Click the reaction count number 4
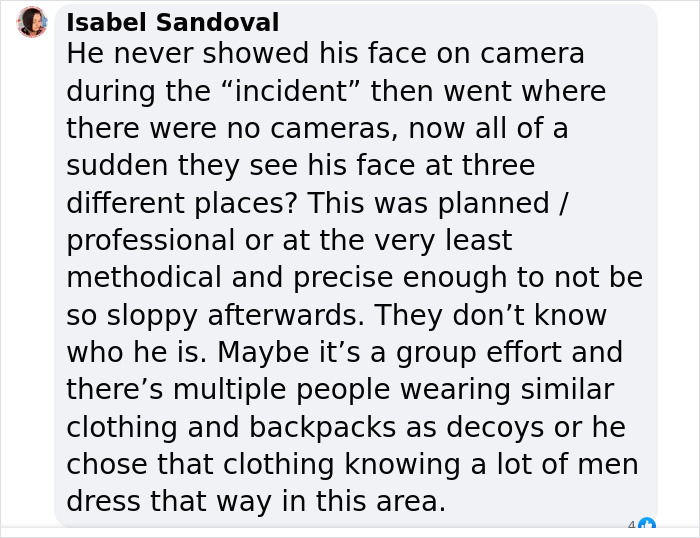Screen dimensions: 700x538 point(632,525)
